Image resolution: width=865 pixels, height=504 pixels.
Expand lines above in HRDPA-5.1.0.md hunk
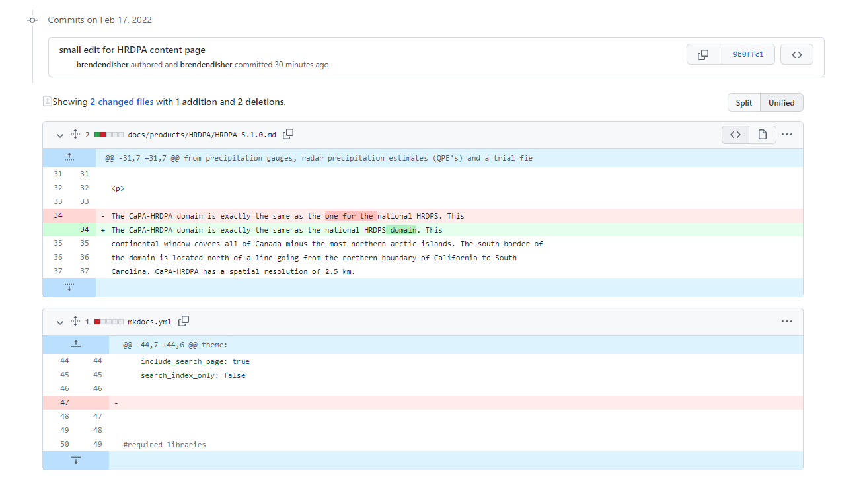pyautogui.click(x=69, y=158)
